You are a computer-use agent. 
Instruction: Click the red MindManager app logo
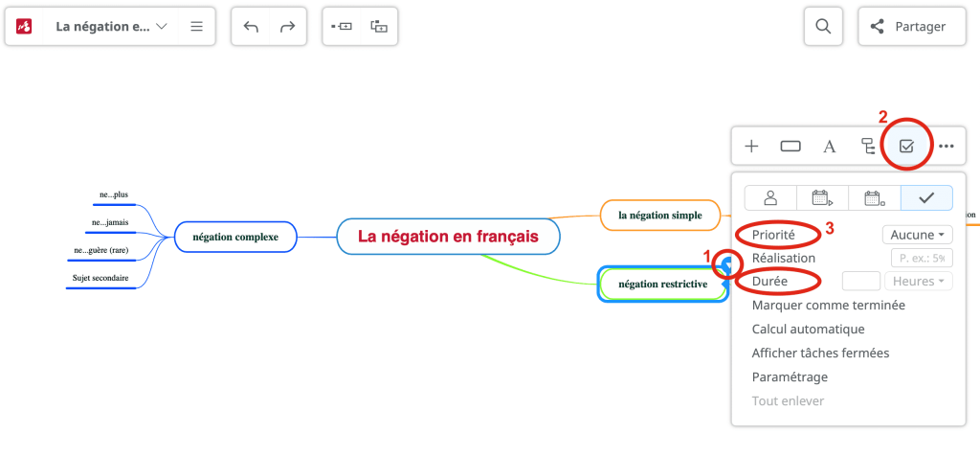(24, 26)
